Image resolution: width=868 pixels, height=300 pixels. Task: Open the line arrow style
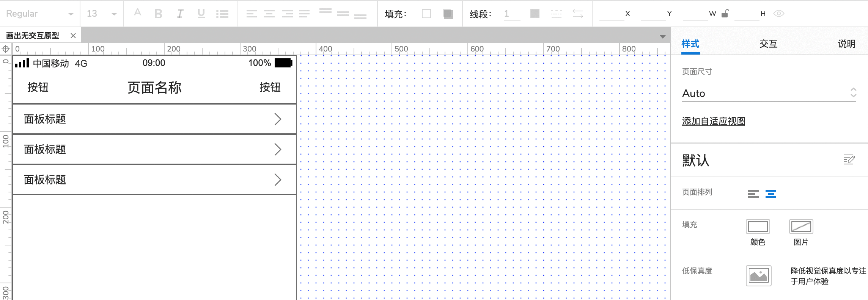coord(578,14)
